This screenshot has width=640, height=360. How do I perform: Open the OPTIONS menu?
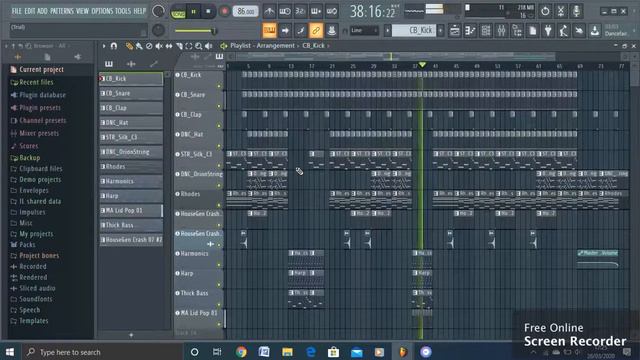(102, 11)
